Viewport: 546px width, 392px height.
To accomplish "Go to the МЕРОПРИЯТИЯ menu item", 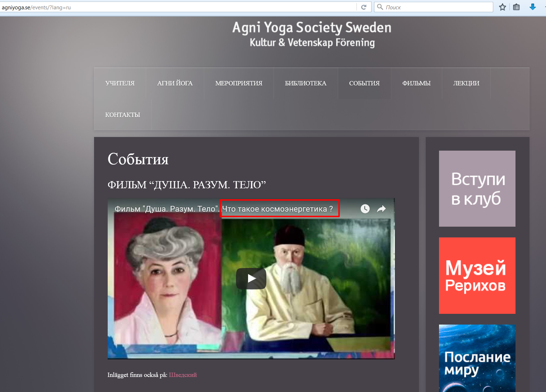I will (x=239, y=83).
